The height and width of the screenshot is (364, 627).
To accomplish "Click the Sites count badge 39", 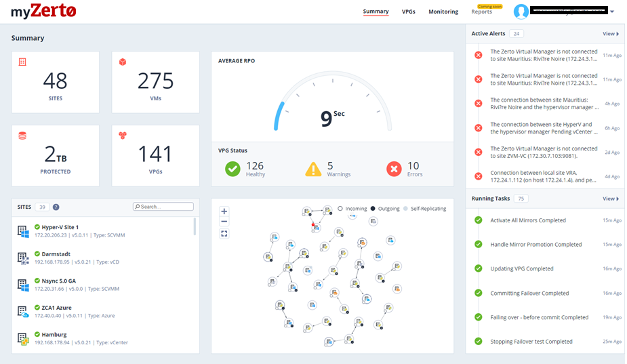I will coord(42,207).
